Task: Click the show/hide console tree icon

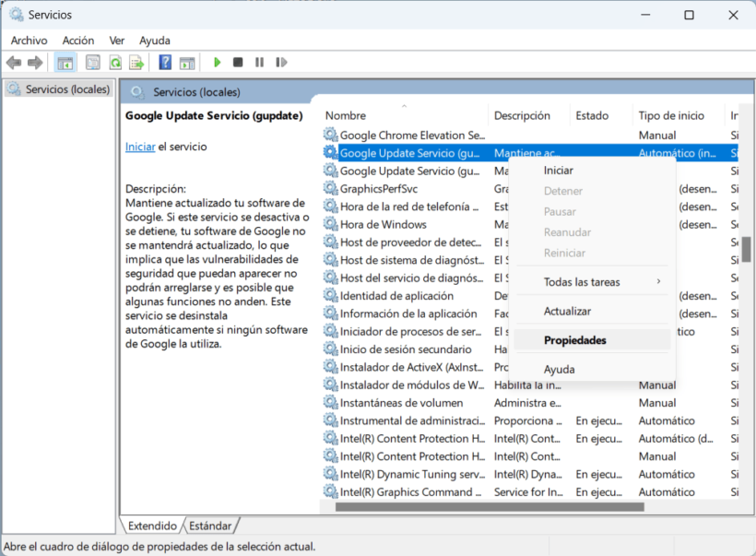Action: 65,63
